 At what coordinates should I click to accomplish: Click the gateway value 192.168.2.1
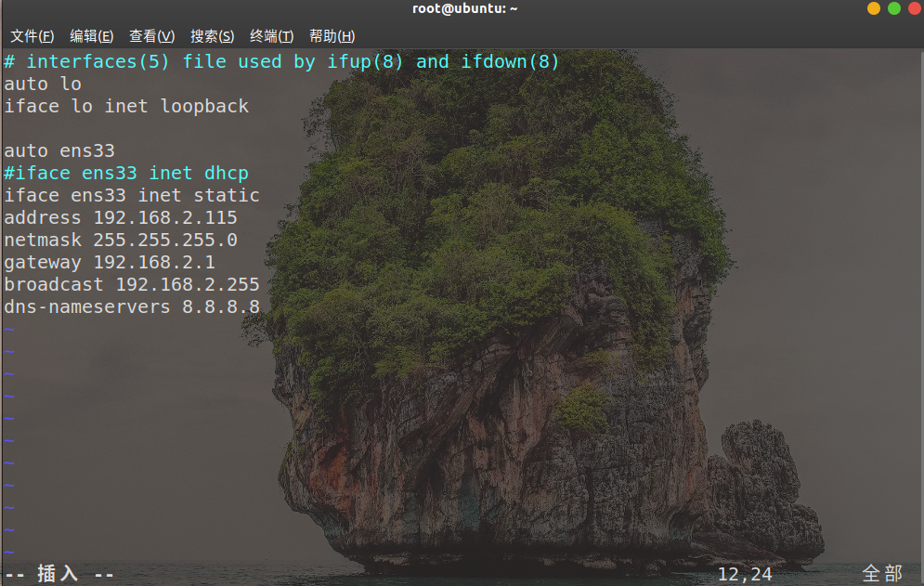click(154, 262)
